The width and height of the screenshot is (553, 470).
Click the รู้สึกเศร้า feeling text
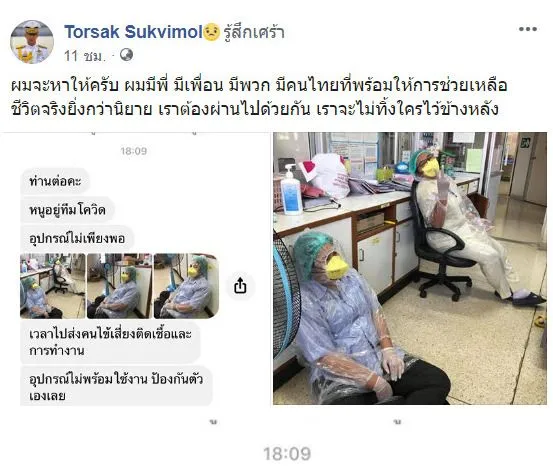point(254,32)
